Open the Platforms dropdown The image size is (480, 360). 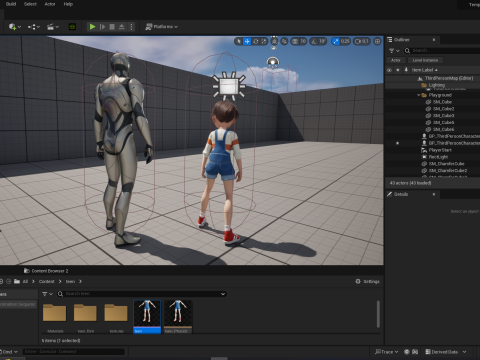(x=162, y=27)
